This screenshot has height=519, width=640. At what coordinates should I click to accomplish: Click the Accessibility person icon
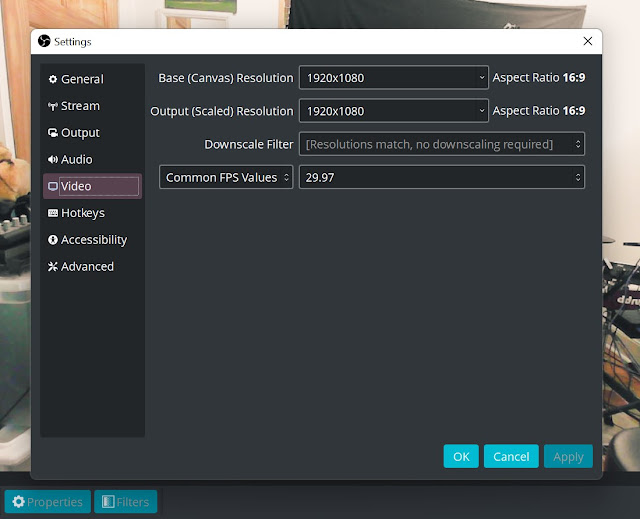(x=53, y=240)
